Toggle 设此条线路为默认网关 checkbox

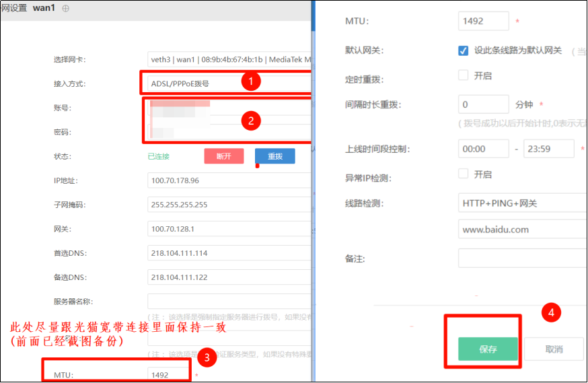click(463, 50)
